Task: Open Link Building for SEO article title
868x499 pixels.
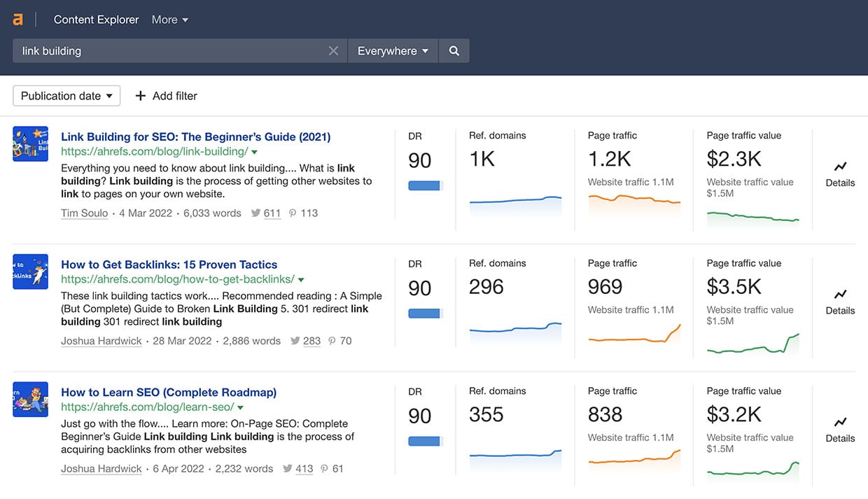Action: click(x=195, y=136)
